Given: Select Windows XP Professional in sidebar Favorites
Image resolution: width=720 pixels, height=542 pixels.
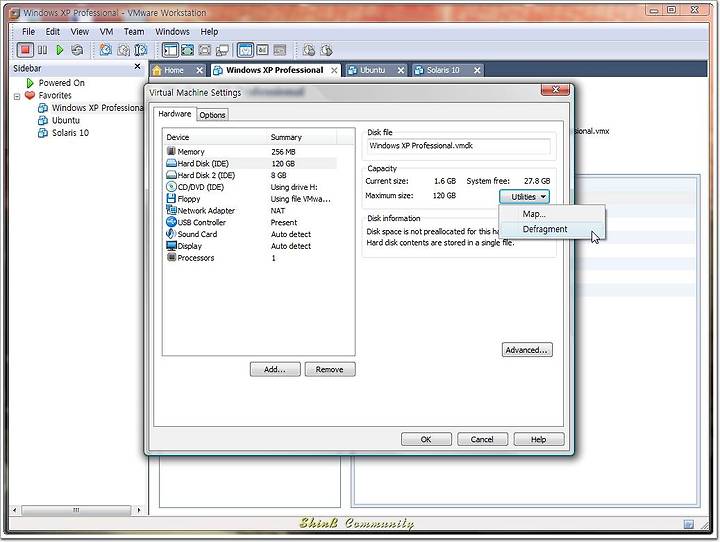Looking at the screenshot, I should point(91,108).
